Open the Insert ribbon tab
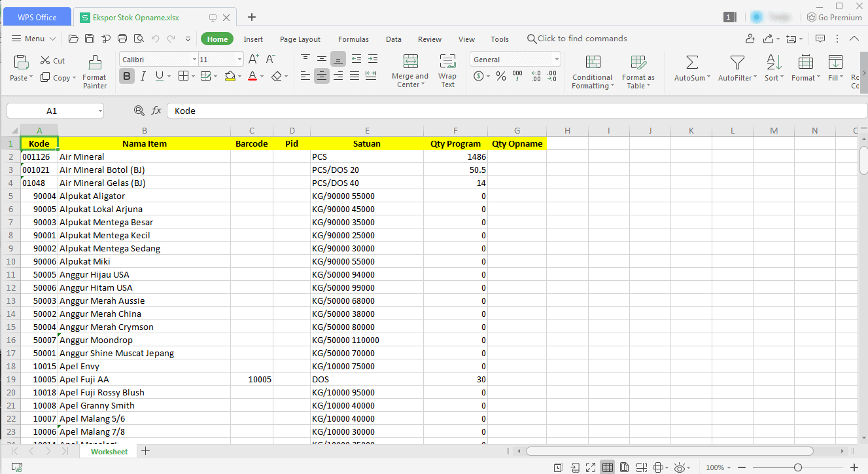Screen dimensions: 868x474 [x=253, y=39]
